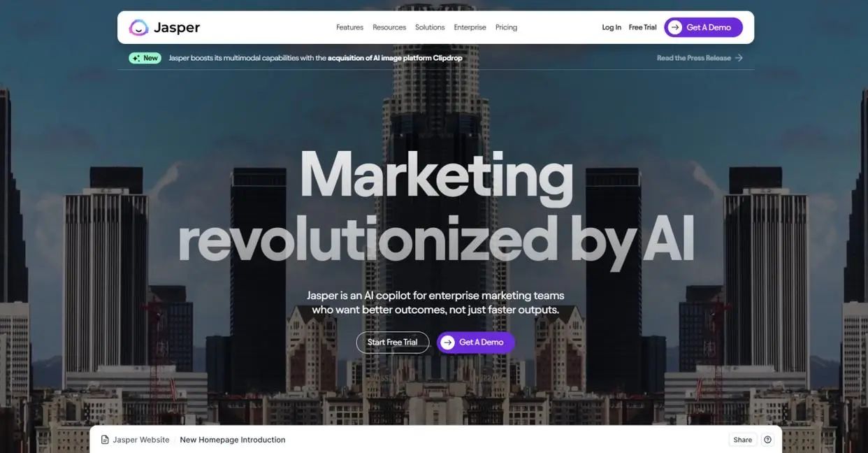Open the Clipdrop acquisition announcement text
Image resolution: width=868 pixels, height=453 pixels.
click(315, 58)
